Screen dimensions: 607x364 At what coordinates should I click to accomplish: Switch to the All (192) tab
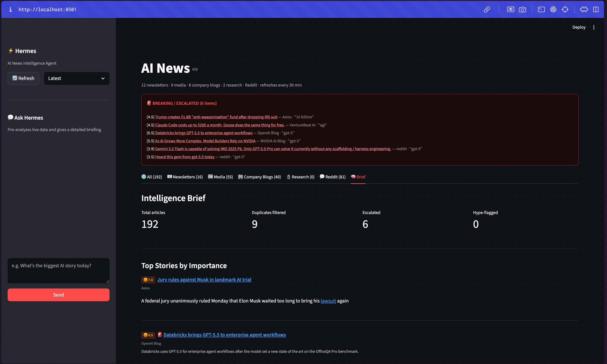click(152, 177)
